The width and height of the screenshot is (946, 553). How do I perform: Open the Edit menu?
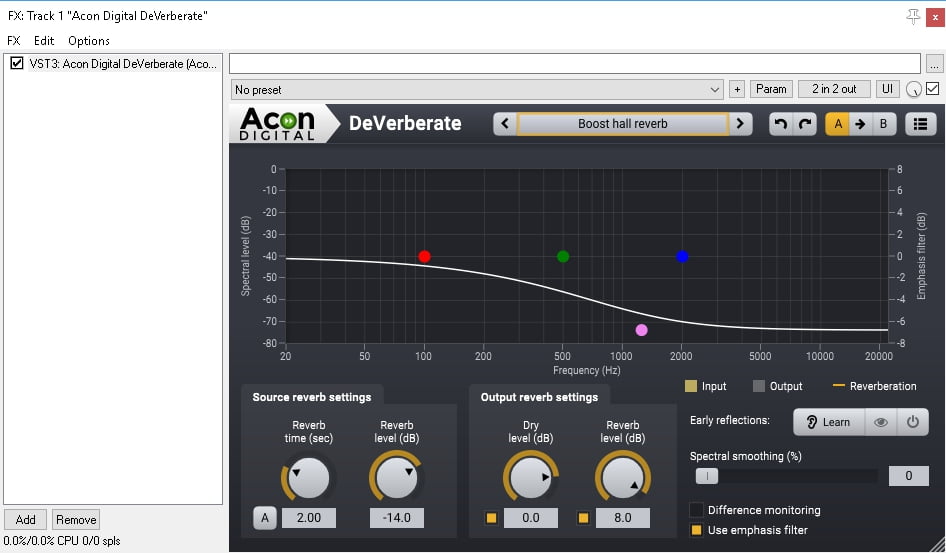(x=43, y=40)
